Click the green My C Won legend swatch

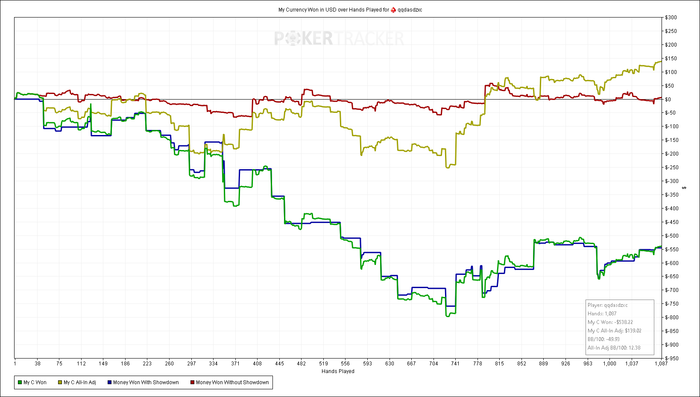[20, 382]
